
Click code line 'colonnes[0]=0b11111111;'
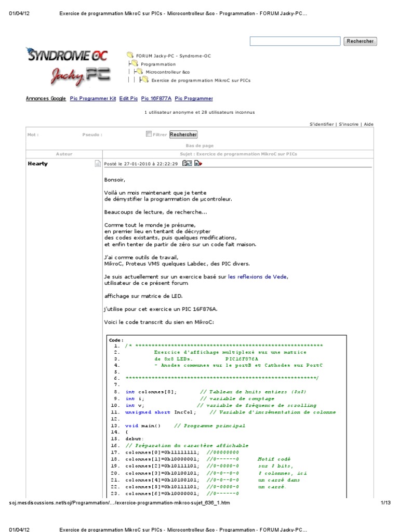click(162, 453)
